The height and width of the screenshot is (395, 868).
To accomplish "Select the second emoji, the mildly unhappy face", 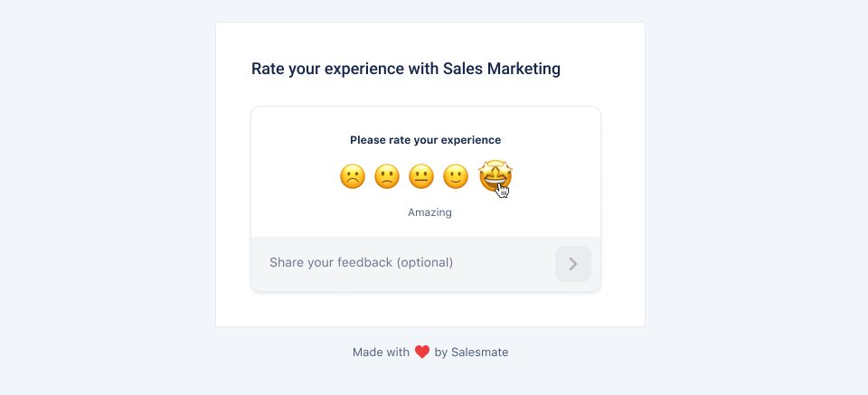I will coord(387,177).
